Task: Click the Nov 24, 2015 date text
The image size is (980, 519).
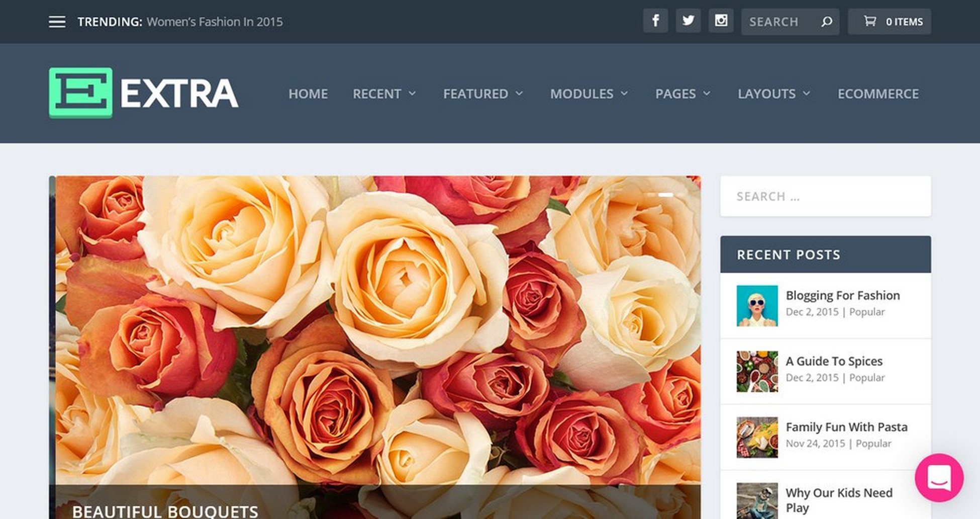Action: [815, 444]
